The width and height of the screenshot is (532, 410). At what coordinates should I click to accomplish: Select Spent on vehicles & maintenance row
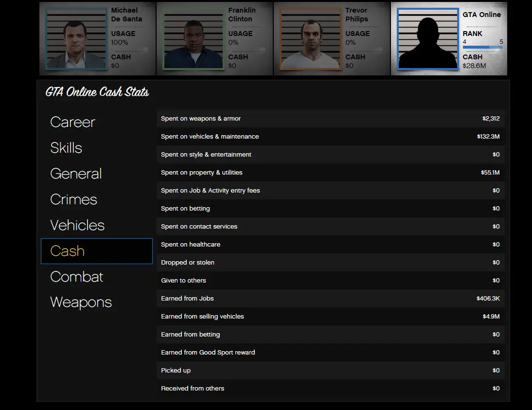click(331, 137)
